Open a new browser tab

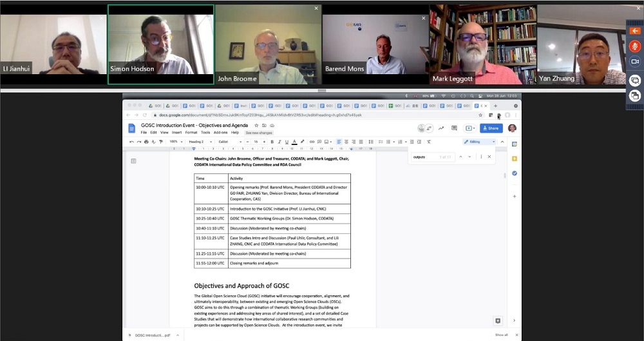coord(495,106)
